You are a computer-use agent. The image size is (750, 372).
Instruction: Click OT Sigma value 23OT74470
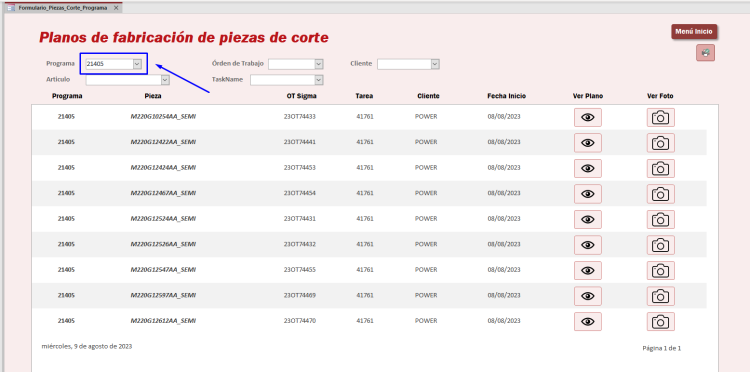tap(299, 321)
